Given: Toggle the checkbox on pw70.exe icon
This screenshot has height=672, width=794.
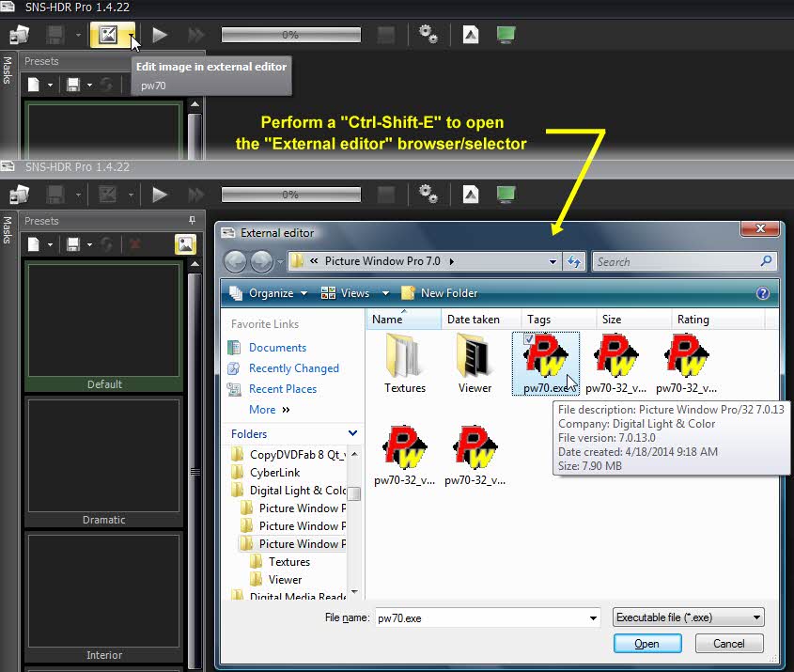Looking at the screenshot, I should point(528,338).
